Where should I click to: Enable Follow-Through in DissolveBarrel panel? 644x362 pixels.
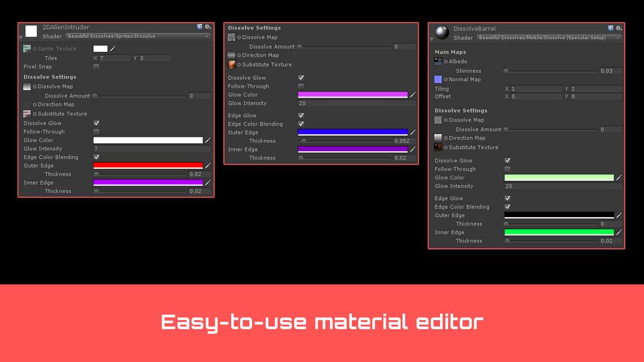[507, 169]
